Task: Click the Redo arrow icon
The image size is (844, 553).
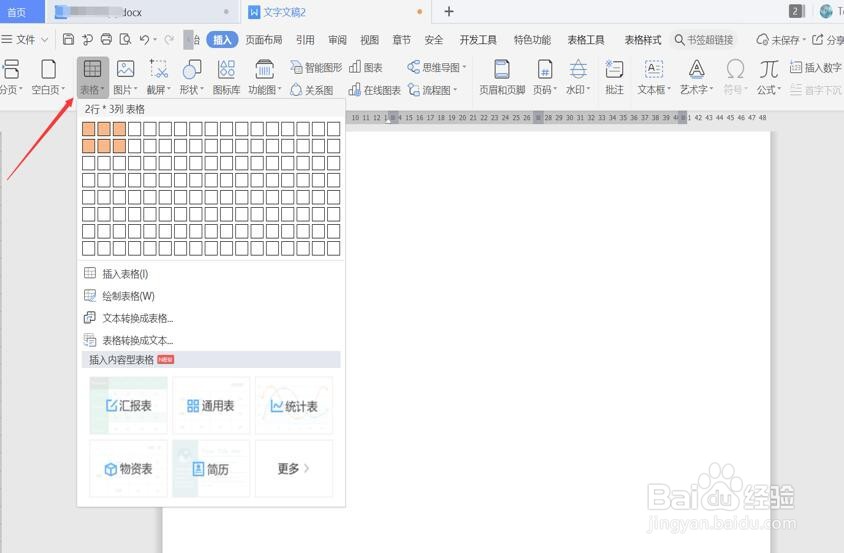Action: tap(170, 39)
